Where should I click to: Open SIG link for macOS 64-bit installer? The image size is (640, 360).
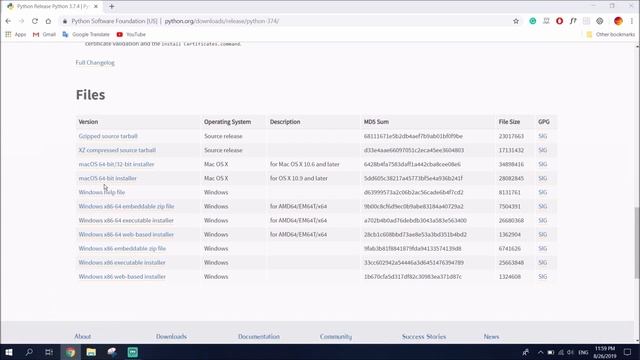(x=542, y=178)
